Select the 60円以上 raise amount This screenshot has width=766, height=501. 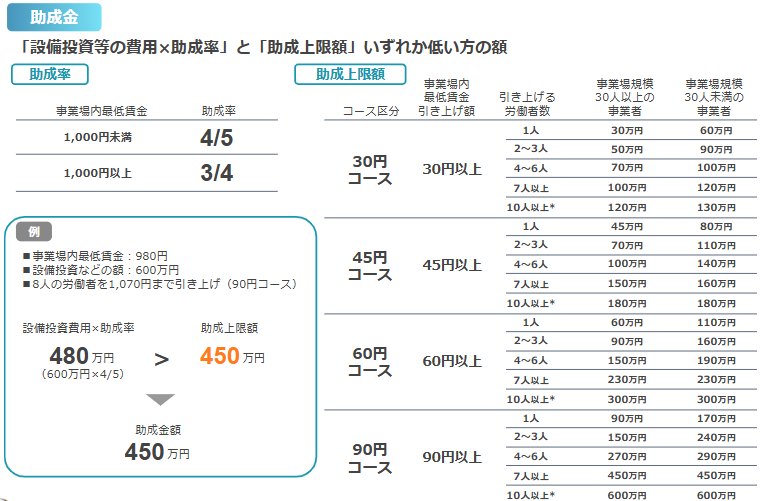(452, 361)
